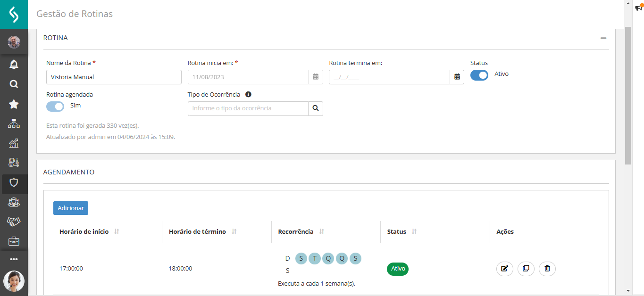Click the Adicionar button
This screenshot has width=644, height=296.
point(70,208)
